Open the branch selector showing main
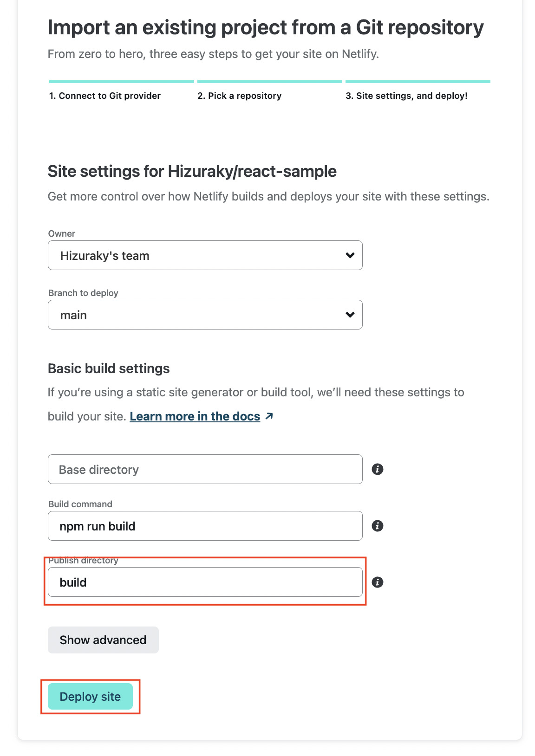The height and width of the screenshot is (756, 535). click(x=205, y=315)
